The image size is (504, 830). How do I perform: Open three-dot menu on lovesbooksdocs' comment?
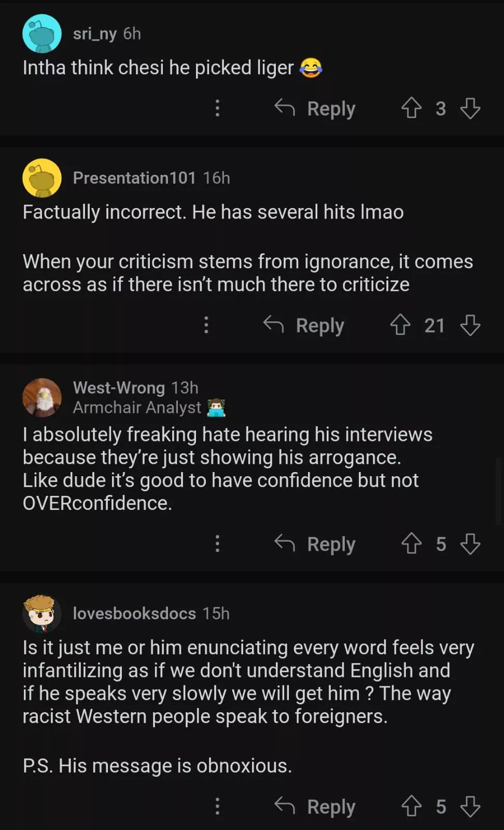click(x=217, y=806)
